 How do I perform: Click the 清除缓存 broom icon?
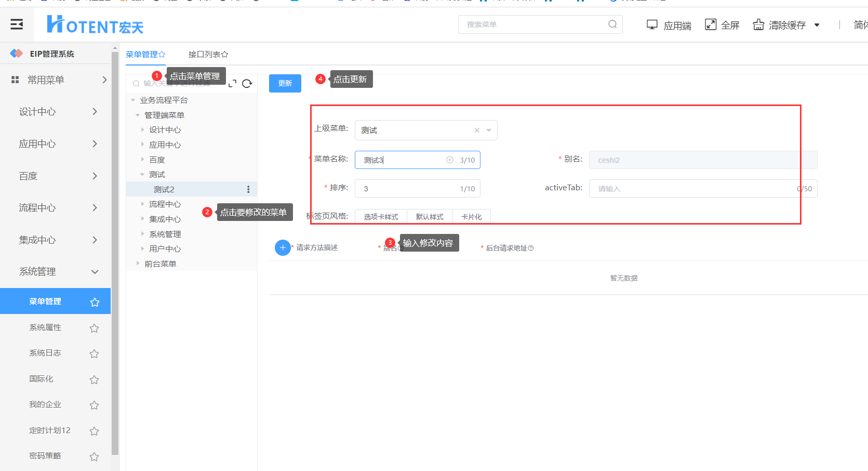click(758, 24)
